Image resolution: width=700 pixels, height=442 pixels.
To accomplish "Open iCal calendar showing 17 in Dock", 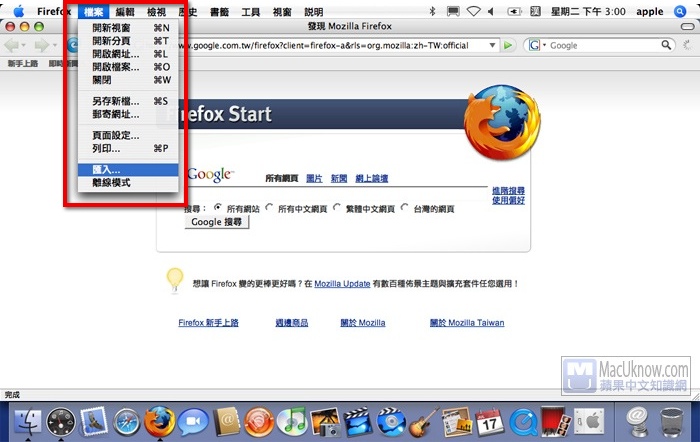I will 489,422.
